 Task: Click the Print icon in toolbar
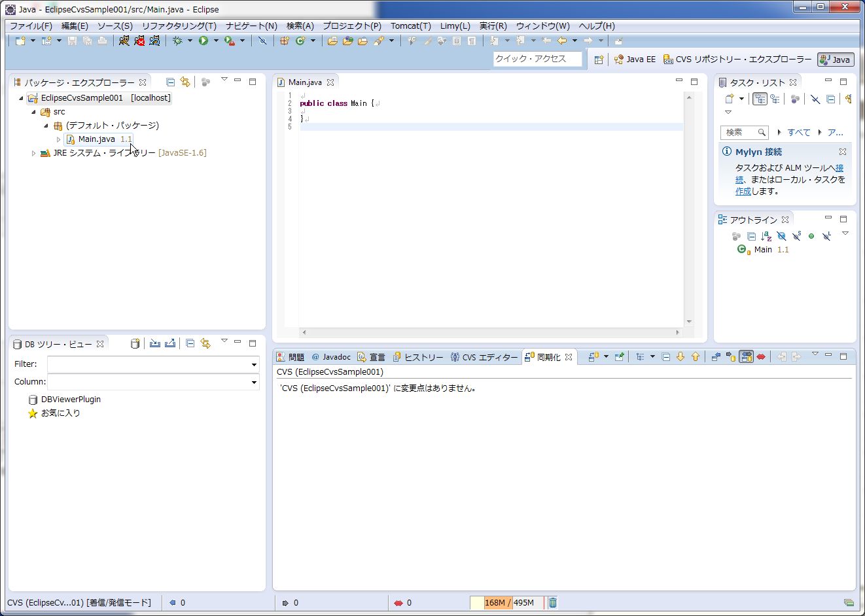[x=102, y=41]
